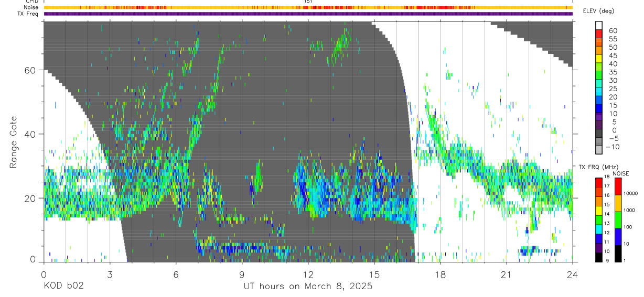Pick the white top segment of ELEV color bar

[x=599, y=25]
